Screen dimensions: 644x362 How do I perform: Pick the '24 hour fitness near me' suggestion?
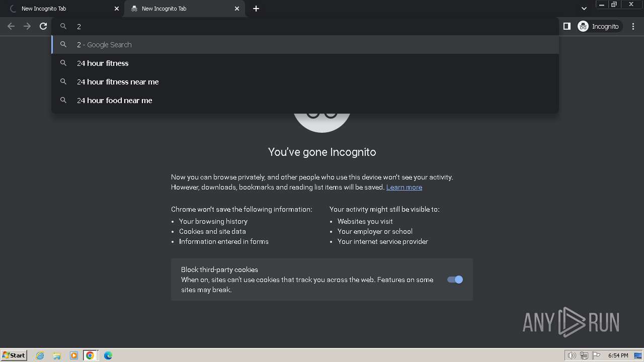tap(305, 82)
